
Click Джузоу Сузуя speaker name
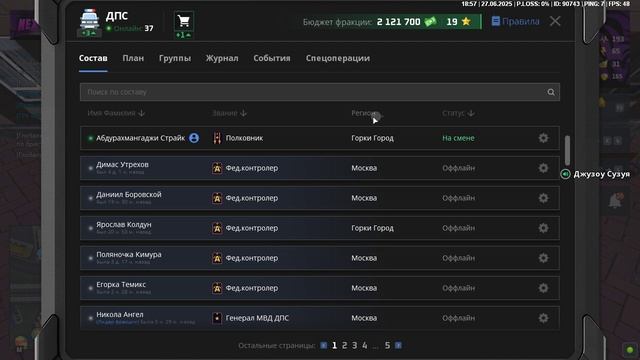pos(602,174)
